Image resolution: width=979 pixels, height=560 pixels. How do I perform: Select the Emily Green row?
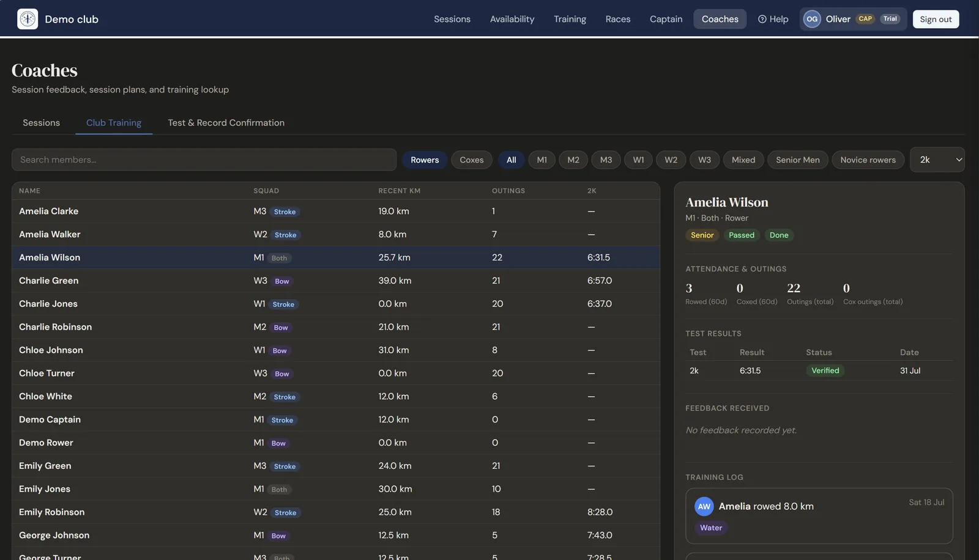(x=336, y=466)
